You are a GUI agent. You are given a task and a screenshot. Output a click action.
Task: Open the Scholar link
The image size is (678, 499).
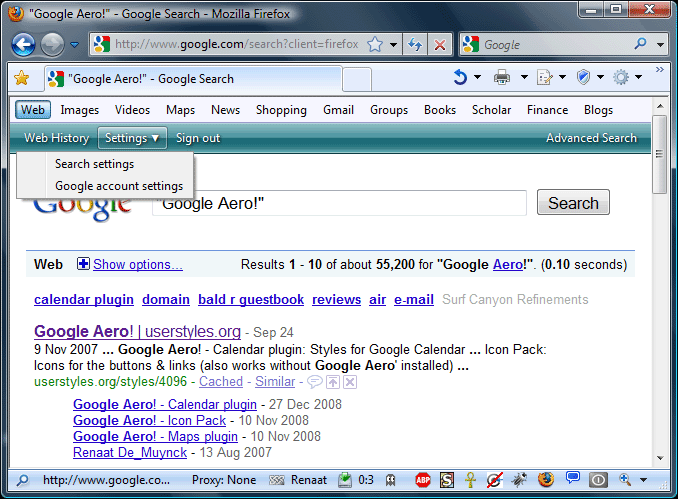491,110
